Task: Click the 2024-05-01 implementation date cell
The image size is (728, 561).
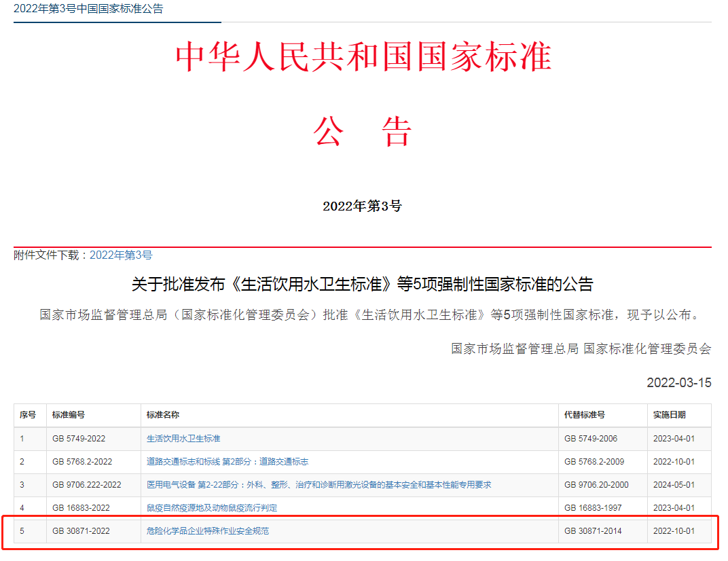Action: click(674, 485)
